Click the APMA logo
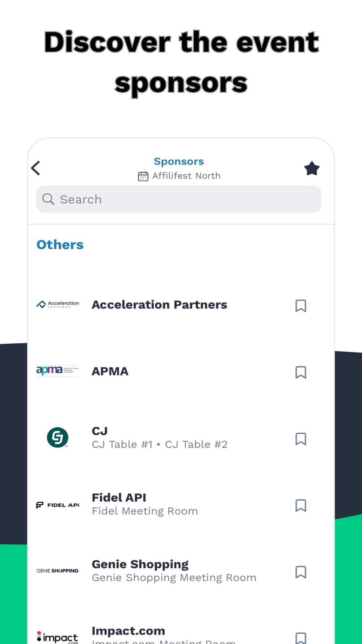Screen dimensions: 362x644 point(58,371)
